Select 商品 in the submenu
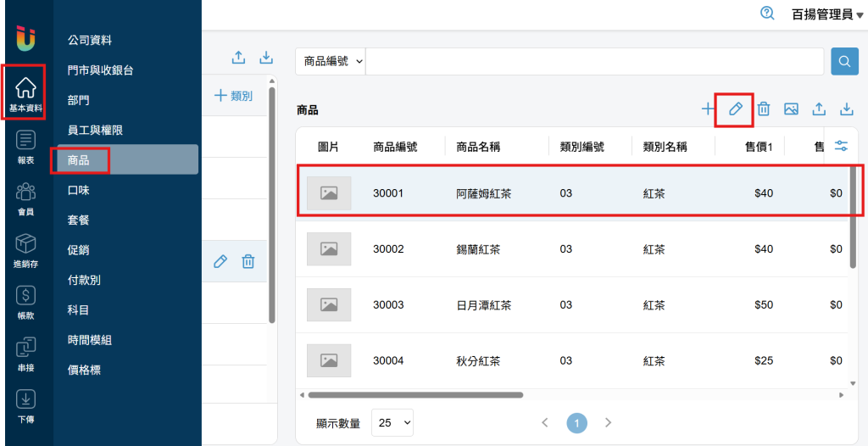The width and height of the screenshot is (868, 446). (x=79, y=159)
